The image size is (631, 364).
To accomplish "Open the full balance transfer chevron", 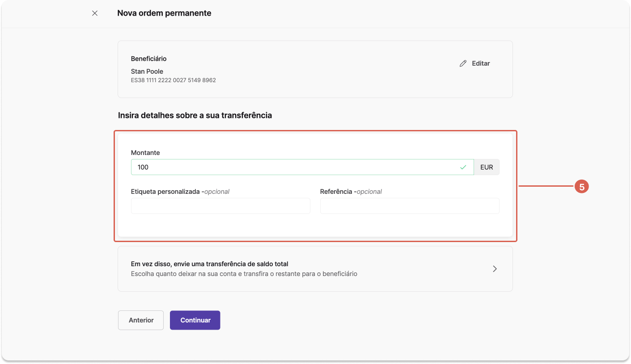I will click(x=495, y=269).
